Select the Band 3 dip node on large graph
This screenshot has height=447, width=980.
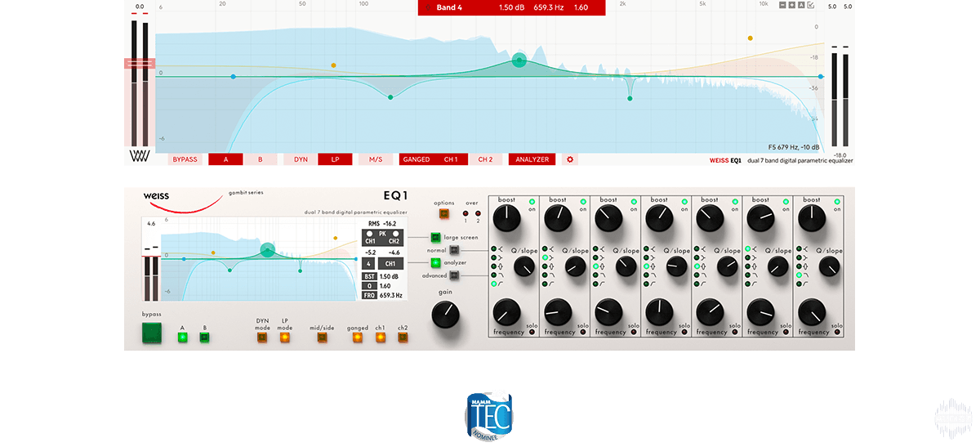coord(390,97)
